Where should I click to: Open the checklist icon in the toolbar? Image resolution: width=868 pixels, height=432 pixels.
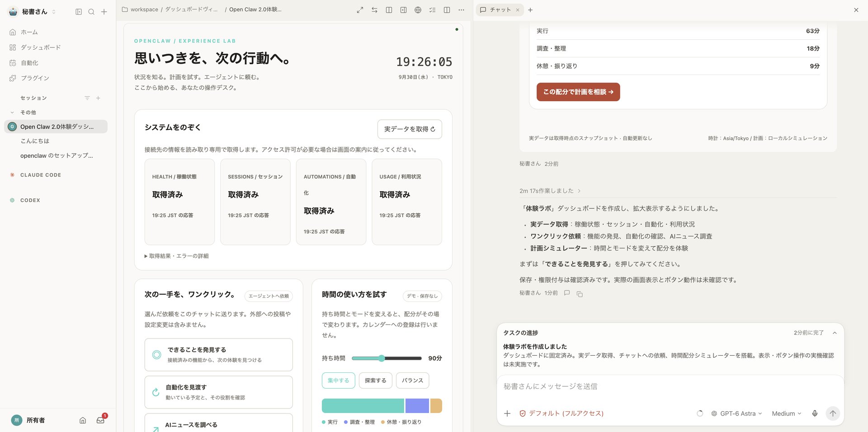(x=432, y=10)
